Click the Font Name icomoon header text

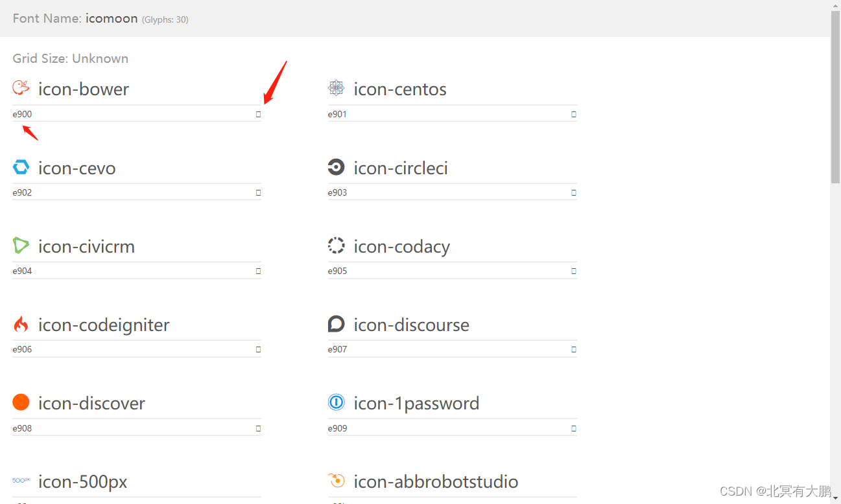point(75,18)
